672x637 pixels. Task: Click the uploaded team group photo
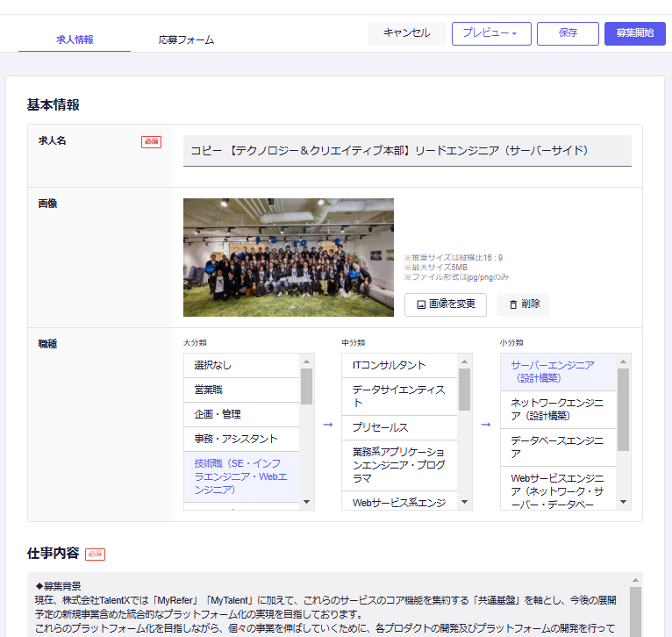pos(289,257)
